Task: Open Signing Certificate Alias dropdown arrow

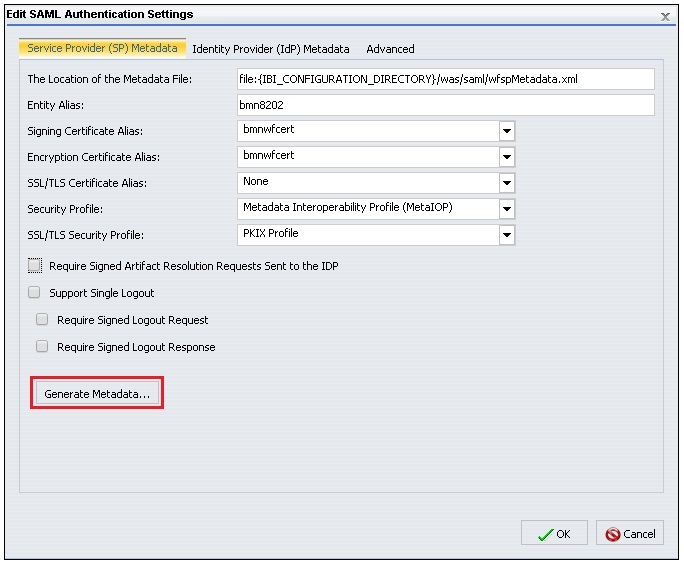Action: point(507,131)
